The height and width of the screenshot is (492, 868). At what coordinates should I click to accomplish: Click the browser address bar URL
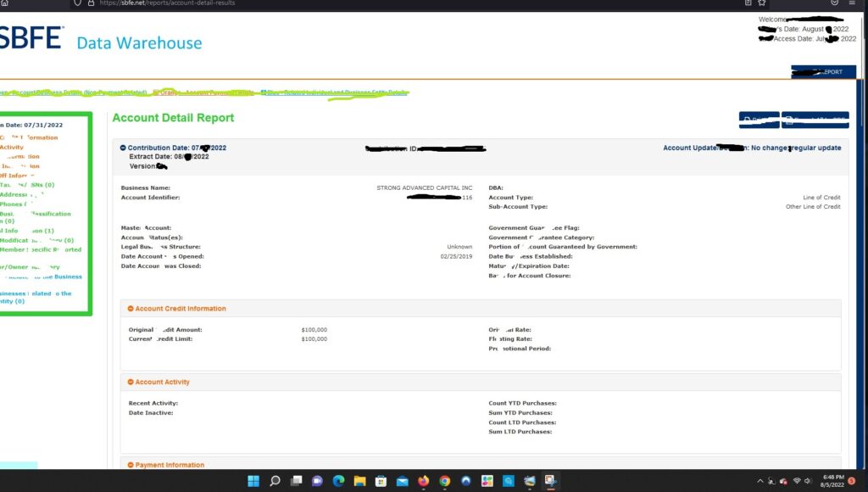tap(167, 3)
